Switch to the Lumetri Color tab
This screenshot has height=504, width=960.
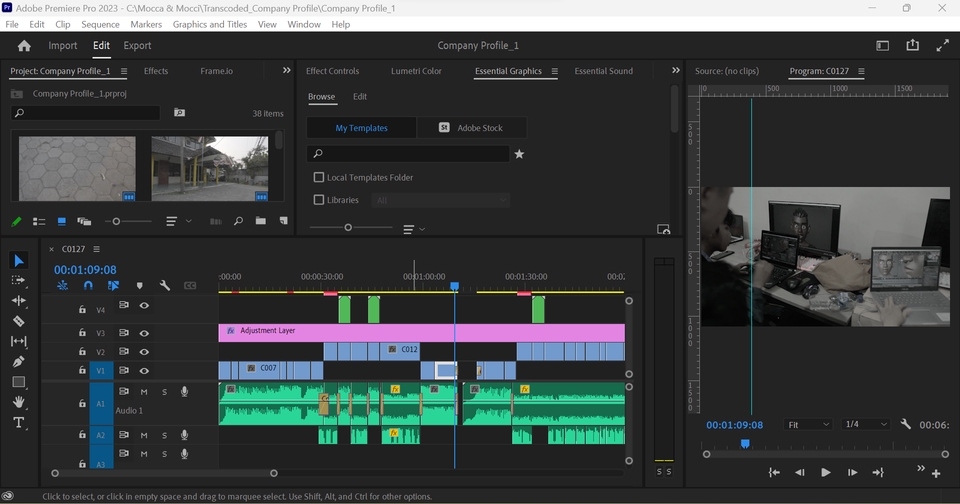416,71
